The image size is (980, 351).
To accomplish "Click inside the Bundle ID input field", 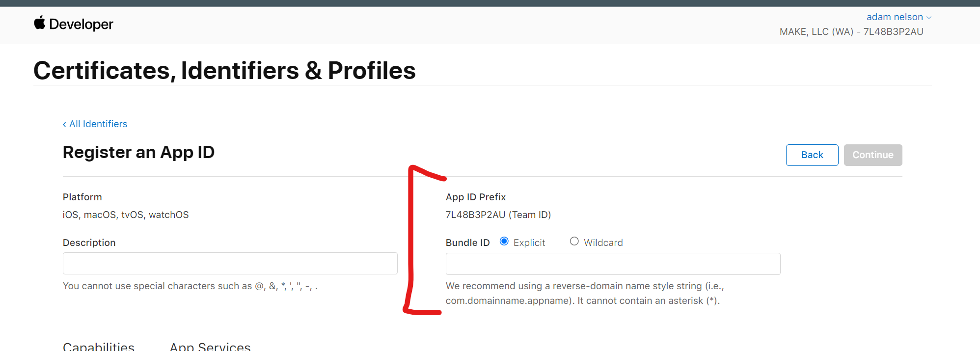I will (612, 264).
